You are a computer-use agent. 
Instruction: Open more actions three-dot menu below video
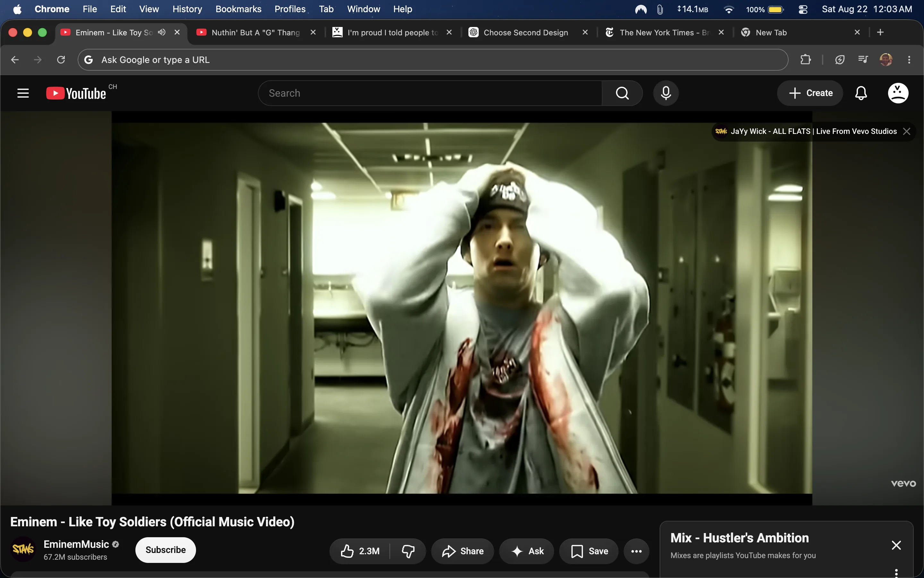pyautogui.click(x=636, y=551)
